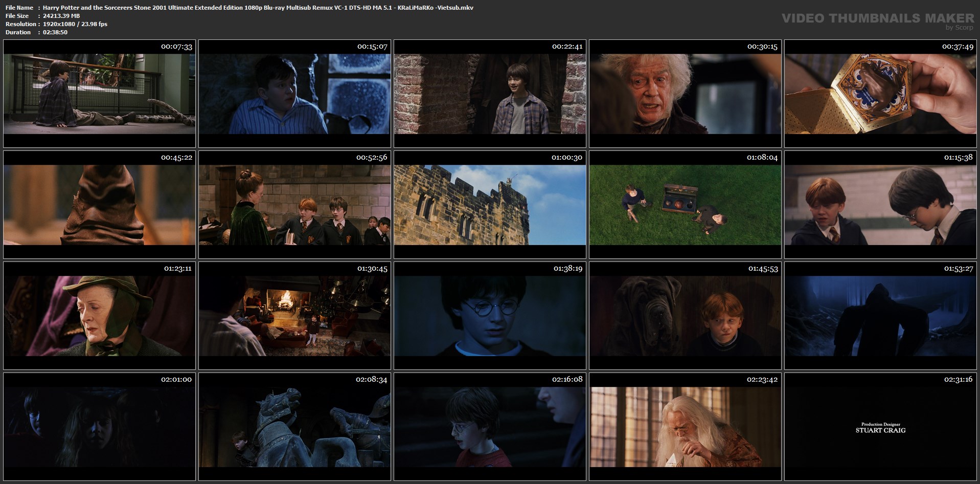Select the thumbnail at 00:07:33
Viewport: 980px width, 484px height.
click(99, 94)
